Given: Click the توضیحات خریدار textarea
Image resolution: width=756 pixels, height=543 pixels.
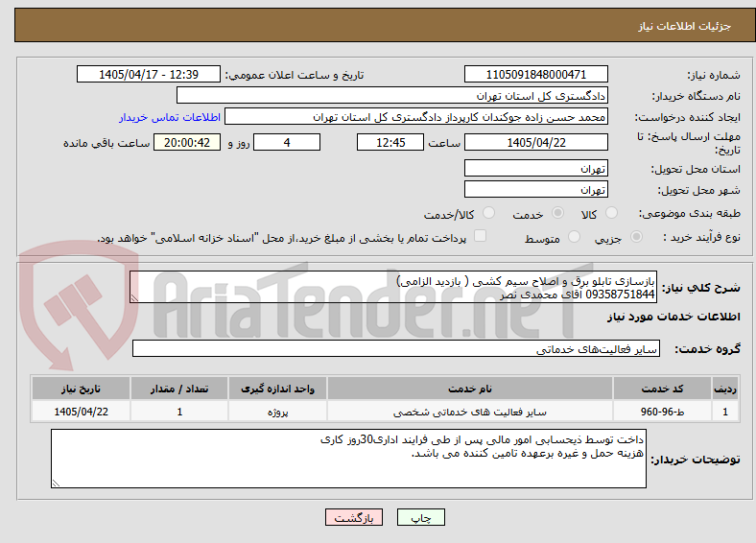Looking at the screenshot, I should (x=348, y=459).
